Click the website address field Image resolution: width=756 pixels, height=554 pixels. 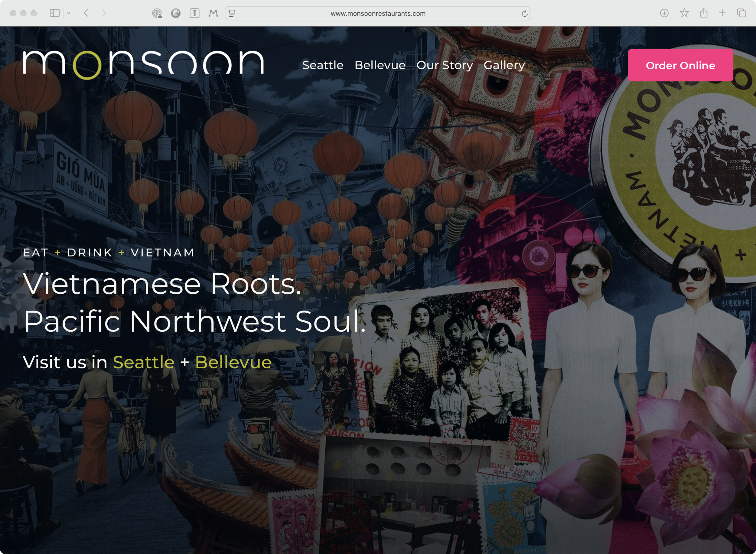pyautogui.click(x=378, y=13)
